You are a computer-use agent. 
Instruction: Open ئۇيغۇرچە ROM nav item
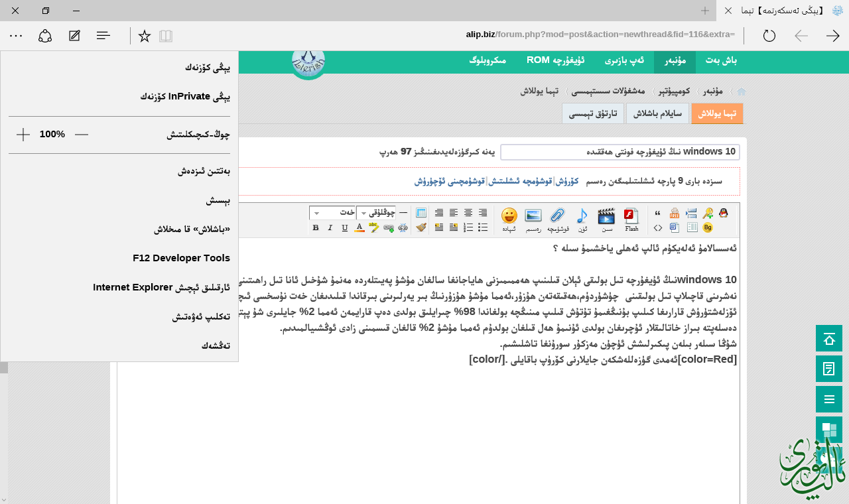pyautogui.click(x=556, y=60)
